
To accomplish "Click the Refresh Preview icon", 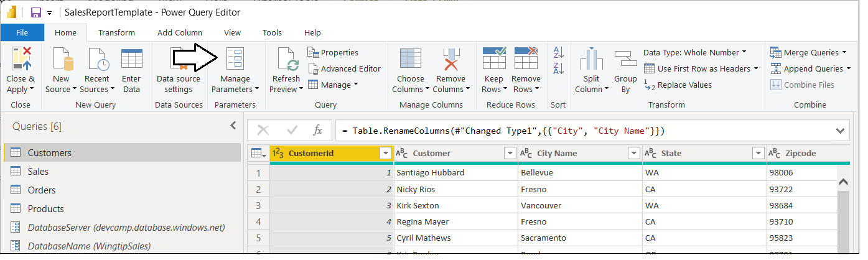I will tap(287, 60).
